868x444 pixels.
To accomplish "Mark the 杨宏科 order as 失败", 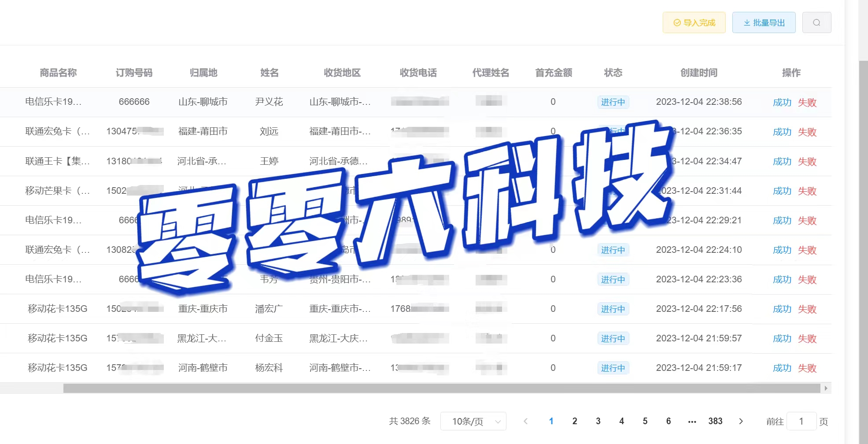I will (807, 368).
